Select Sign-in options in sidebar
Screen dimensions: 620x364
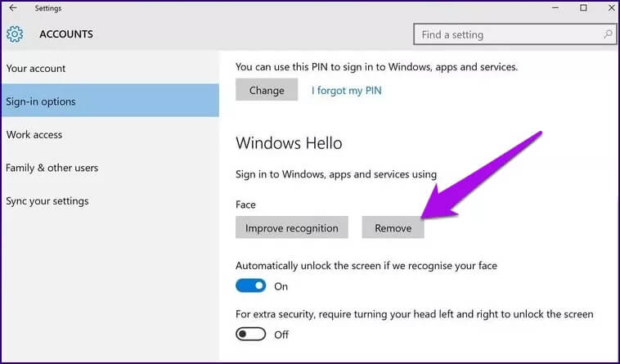tap(110, 101)
